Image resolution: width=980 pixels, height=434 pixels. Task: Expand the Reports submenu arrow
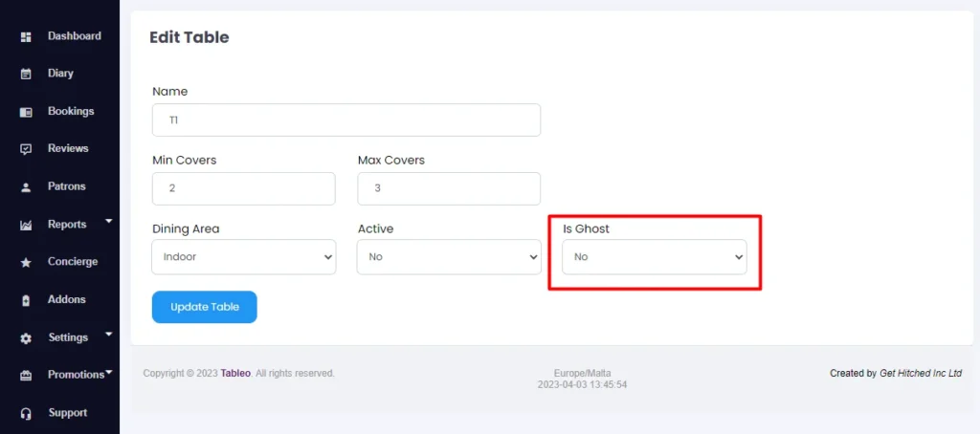(x=109, y=221)
